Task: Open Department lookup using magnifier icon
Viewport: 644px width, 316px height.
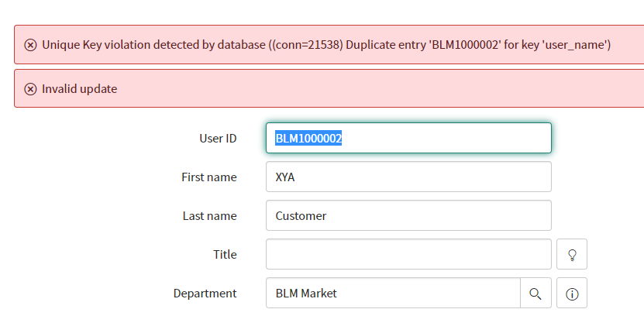Action: [x=536, y=293]
